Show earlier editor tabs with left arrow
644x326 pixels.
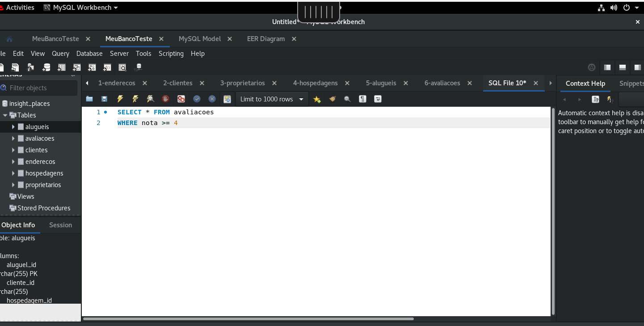87,83
